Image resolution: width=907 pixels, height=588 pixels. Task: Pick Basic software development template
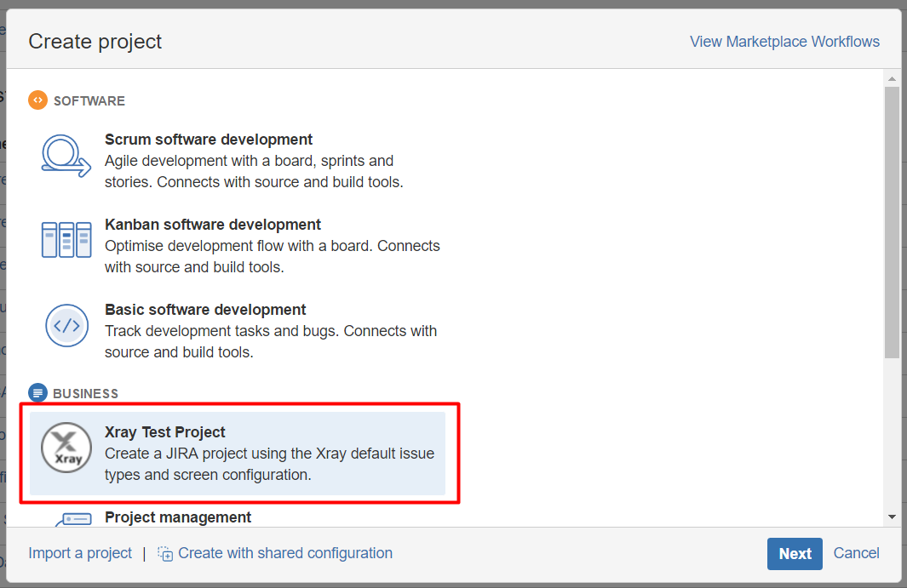click(x=238, y=330)
